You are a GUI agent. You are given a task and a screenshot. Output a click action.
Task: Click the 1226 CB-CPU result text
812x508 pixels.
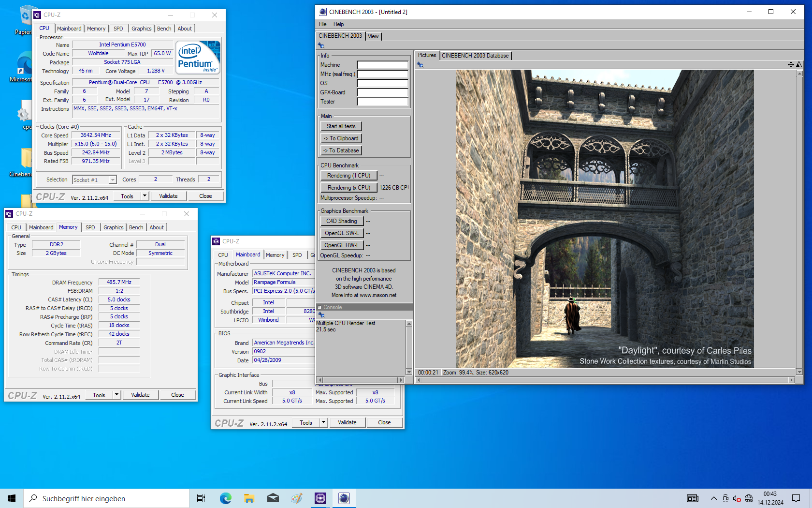pyautogui.click(x=394, y=188)
